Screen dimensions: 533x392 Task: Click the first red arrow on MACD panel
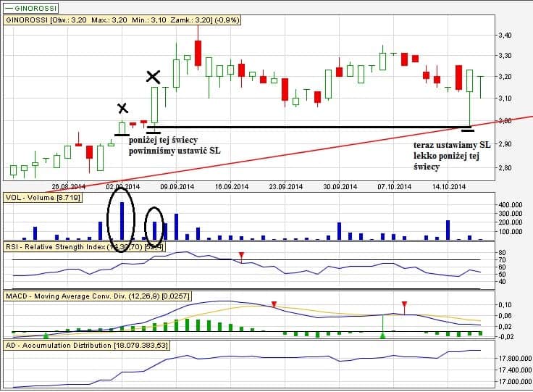click(274, 304)
